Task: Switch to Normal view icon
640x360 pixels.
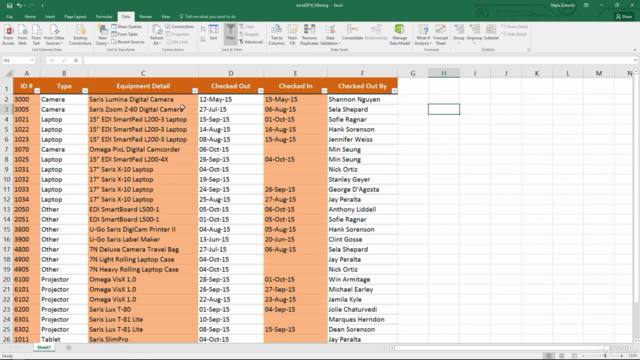Action: point(549,356)
